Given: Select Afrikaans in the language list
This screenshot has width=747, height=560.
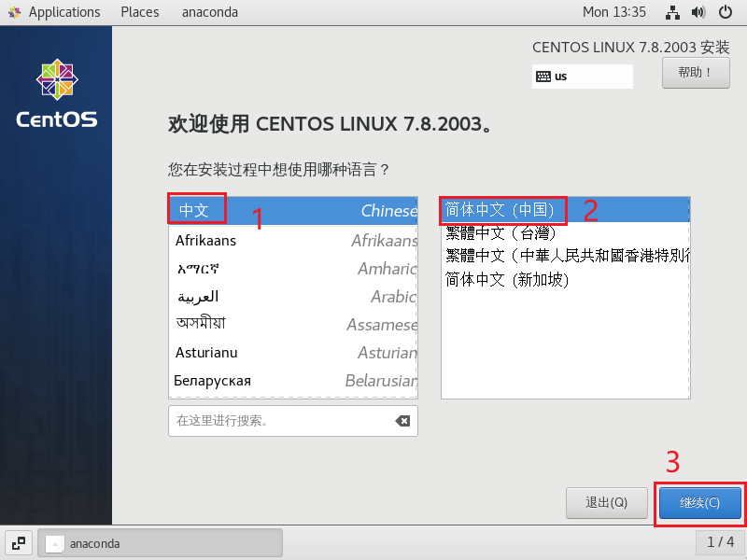Looking at the screenshot, I should [292, 241].
